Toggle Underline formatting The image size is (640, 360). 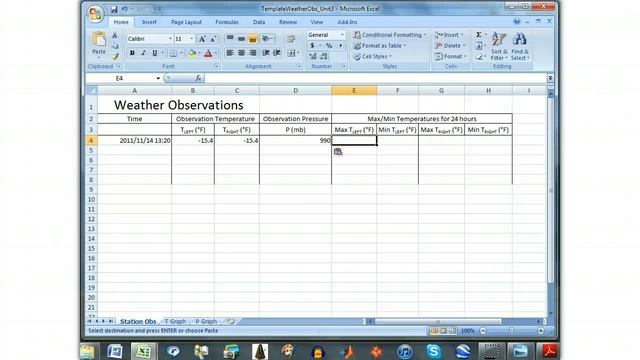pos(155,53)
